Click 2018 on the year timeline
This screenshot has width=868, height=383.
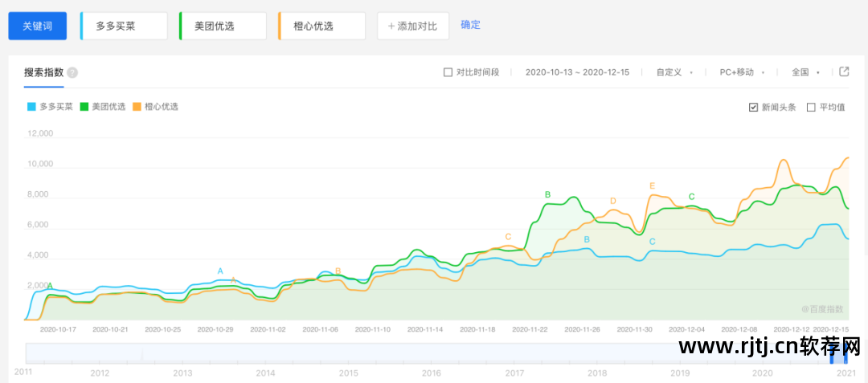pyautogui.click(x=597, y=373)
